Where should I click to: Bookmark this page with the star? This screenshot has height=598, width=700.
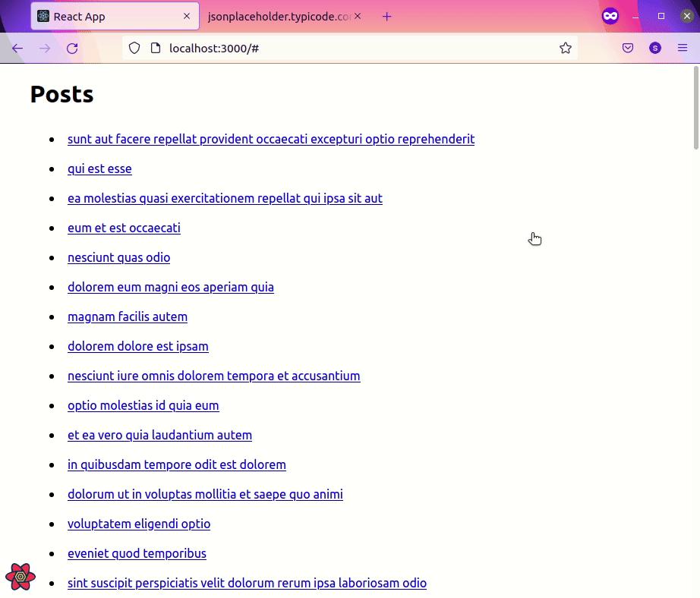pyautogui.click(x=566, y=49)
